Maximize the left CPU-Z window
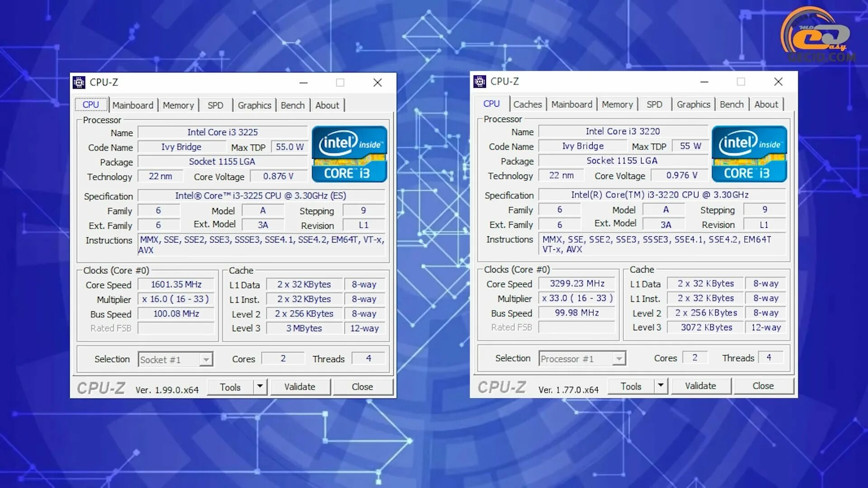Viewport: 868px width, 488px height. click(340, 83)
